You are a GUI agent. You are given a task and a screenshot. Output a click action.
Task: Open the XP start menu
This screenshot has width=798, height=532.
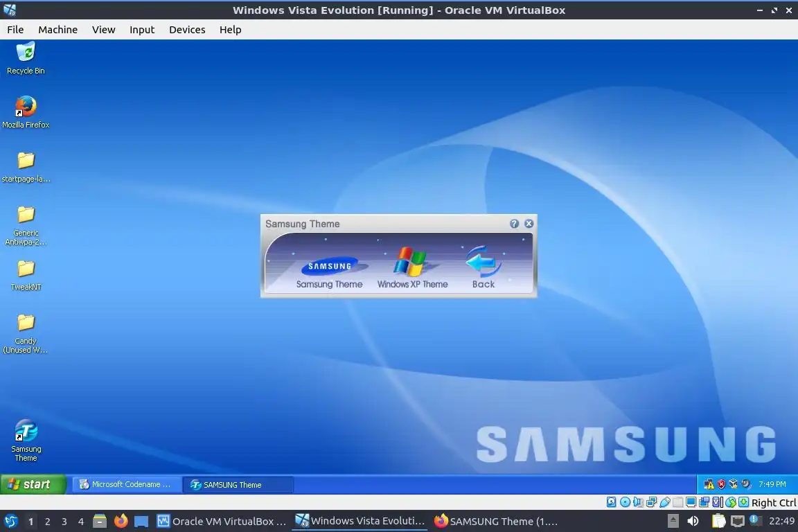pyautogui.click(x=33, y=484)
